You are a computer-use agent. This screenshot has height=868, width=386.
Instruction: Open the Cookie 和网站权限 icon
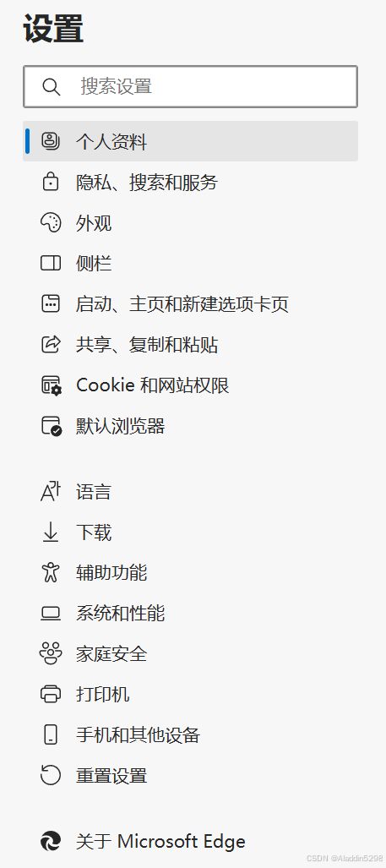[52, 385]
